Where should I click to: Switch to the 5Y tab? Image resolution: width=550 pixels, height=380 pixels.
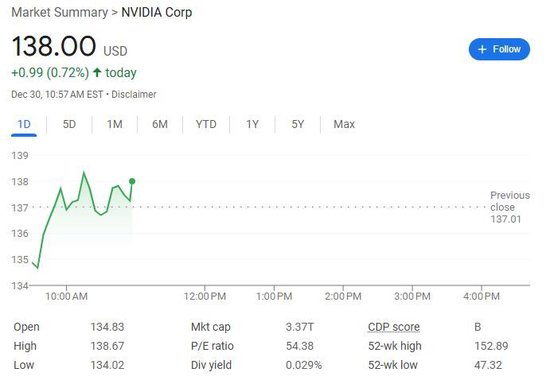point(298,124)
